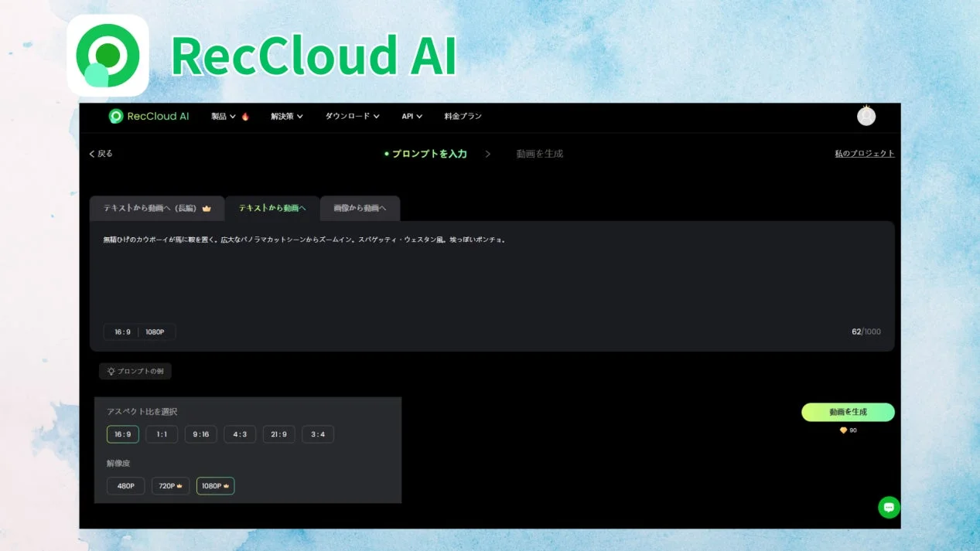Select the 1:1 aspect ratio
This screenshot has height=551, width=980.
tap(161, 434)
